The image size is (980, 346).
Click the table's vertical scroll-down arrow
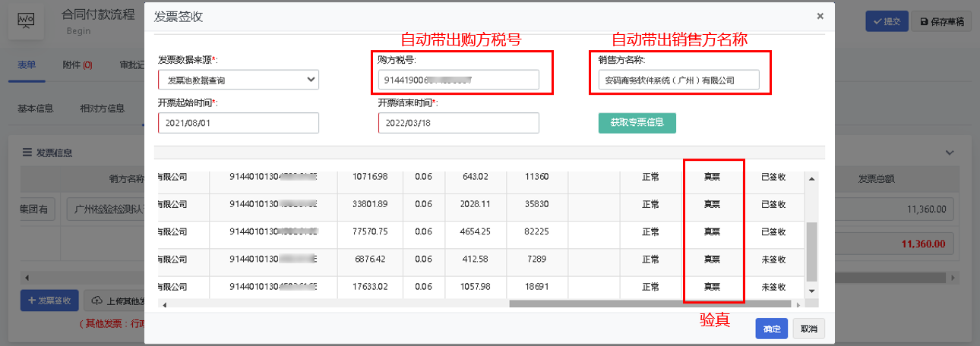811,291
